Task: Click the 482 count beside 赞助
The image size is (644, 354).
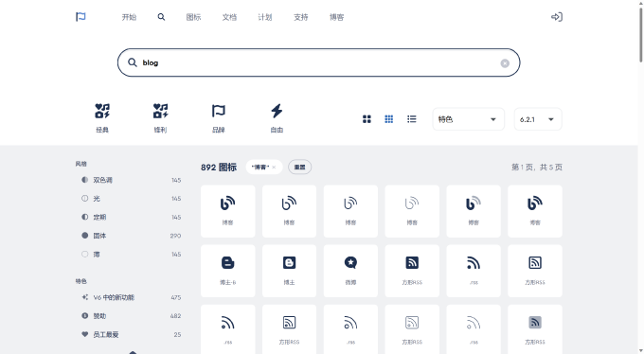Action: pos(175,316)
